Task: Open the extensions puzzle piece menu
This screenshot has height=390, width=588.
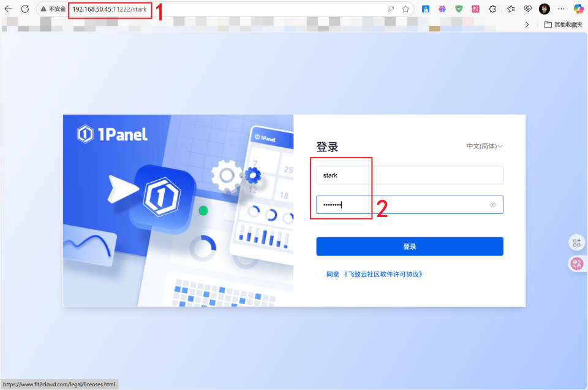Action: pyautogui.click(x=492, y=9)
